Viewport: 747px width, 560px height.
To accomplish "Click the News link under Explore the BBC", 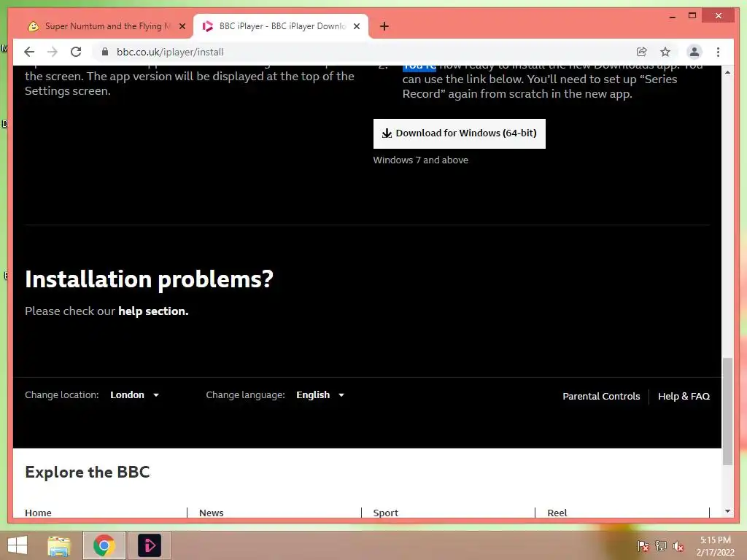I will [211, 513].
